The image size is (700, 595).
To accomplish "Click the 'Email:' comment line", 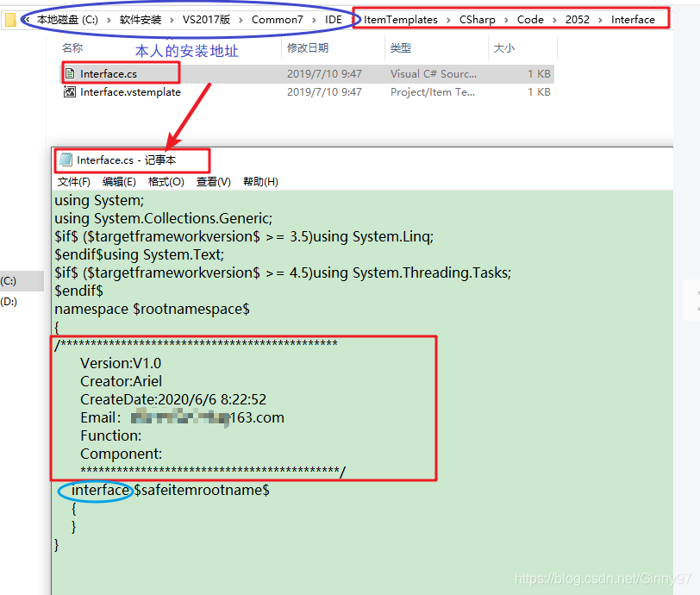I will [x=182, y=417].
